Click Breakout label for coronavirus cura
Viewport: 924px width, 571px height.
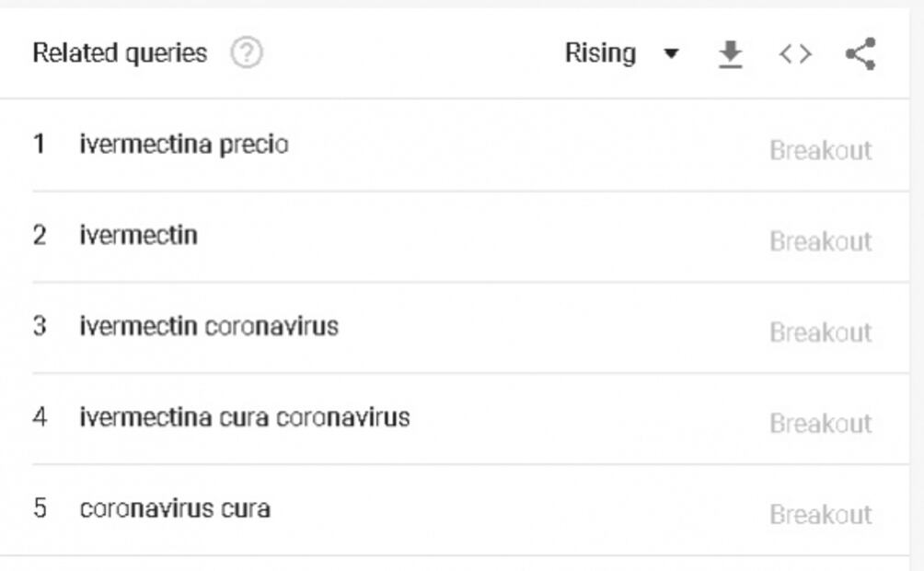point(820,514)
